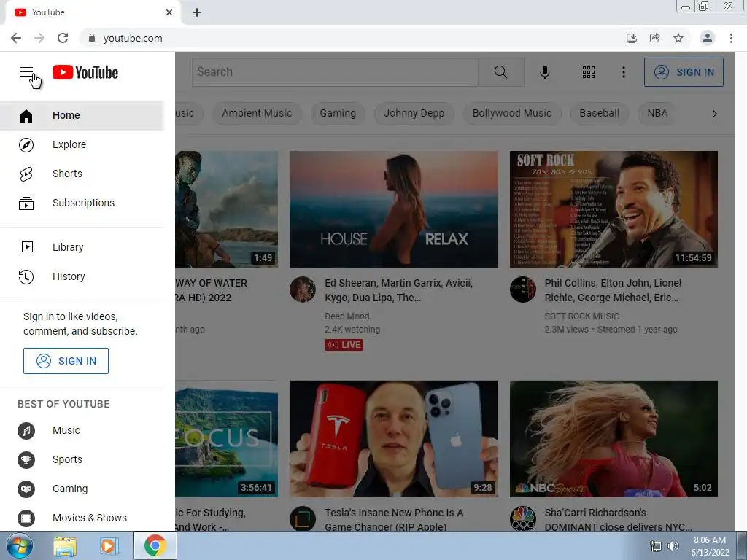Open Sports under Best of YouTube

(x=82, y=459)
